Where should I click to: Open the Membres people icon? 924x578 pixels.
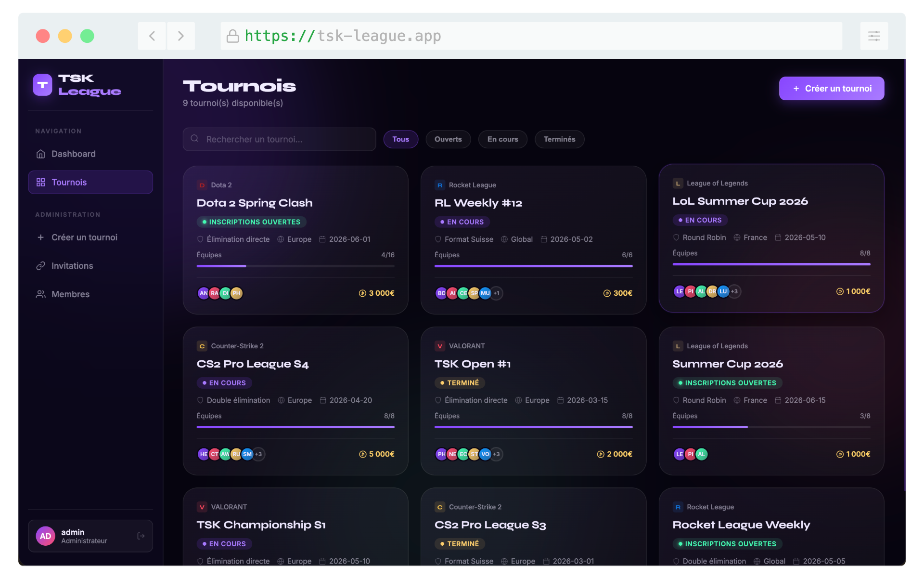pos(41,294)
